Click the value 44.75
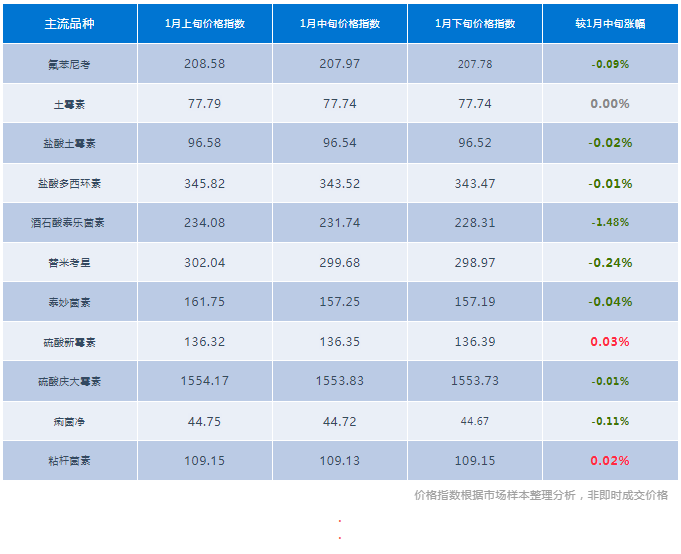This screenshot has width=681, height=554. [205, 422]
